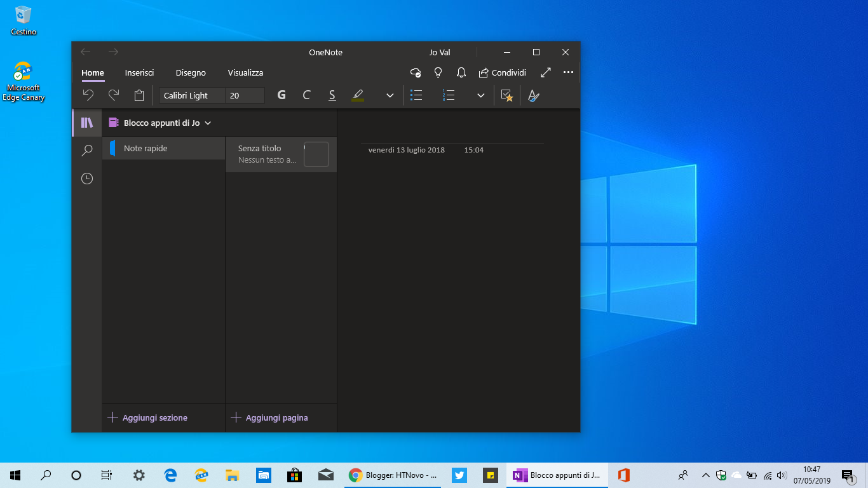
Task: Select the Note rapide section
Action: coord(164,148)
